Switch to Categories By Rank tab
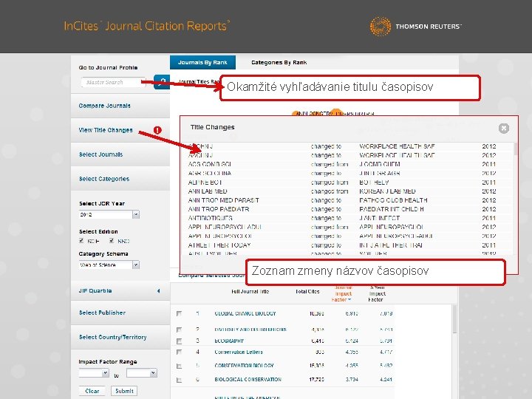Viewport: 532px width, 399px height. coord(279,62)
